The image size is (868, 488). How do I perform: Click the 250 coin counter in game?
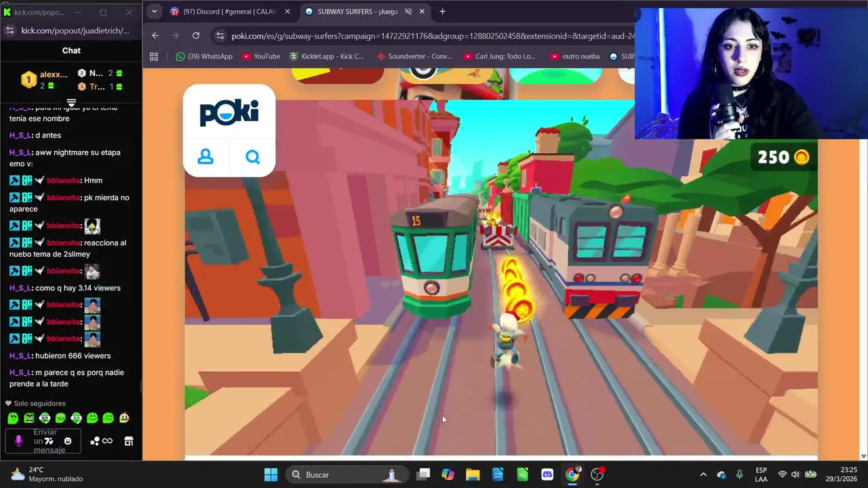tap(783, 157)
